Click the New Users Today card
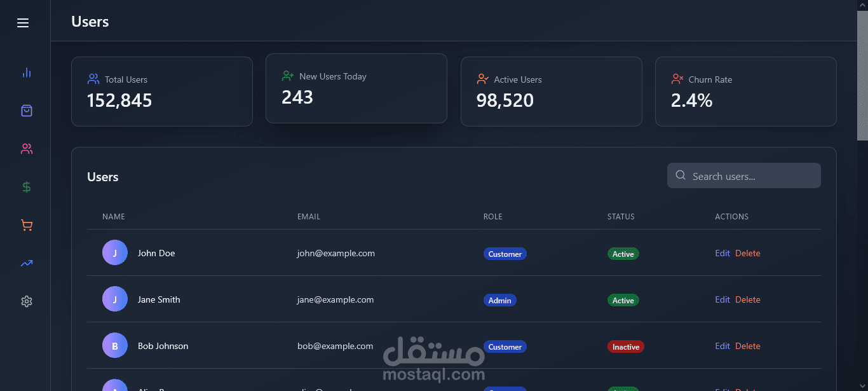868x391 pixels. click(356, 88)
